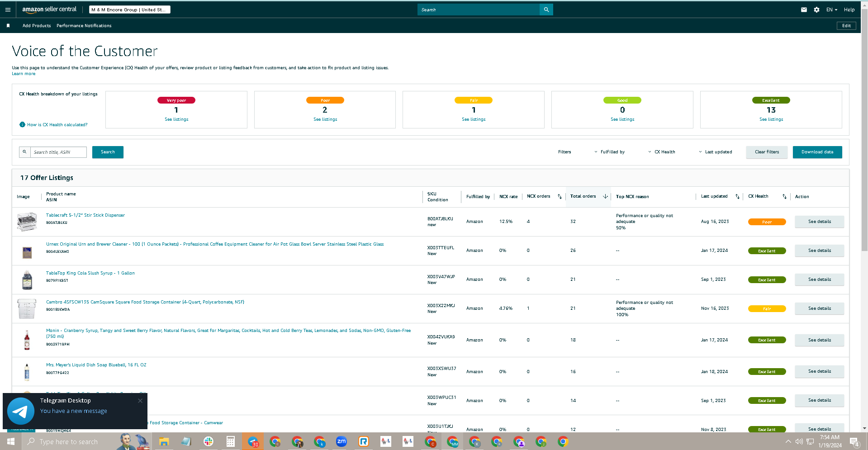Close the Telegram Desktop notification

coord(140,401)
